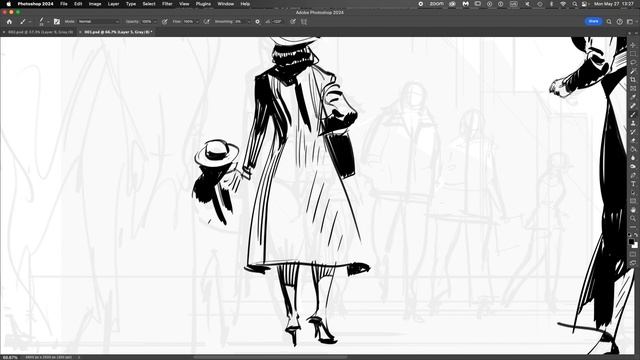Open the File menu

click(x=64, y=4)
